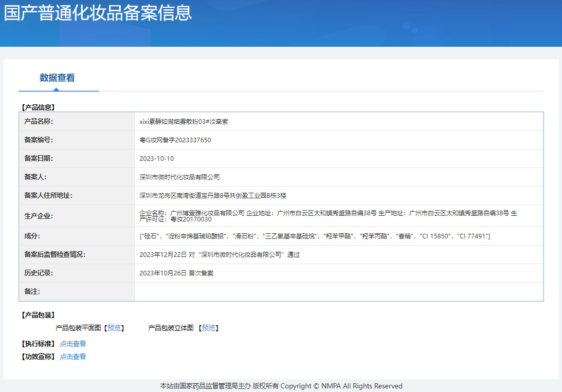Click the 备案人住所地址 address value
Image resolution: width=562 pixels, height=392 pixels.
(213, 196)
